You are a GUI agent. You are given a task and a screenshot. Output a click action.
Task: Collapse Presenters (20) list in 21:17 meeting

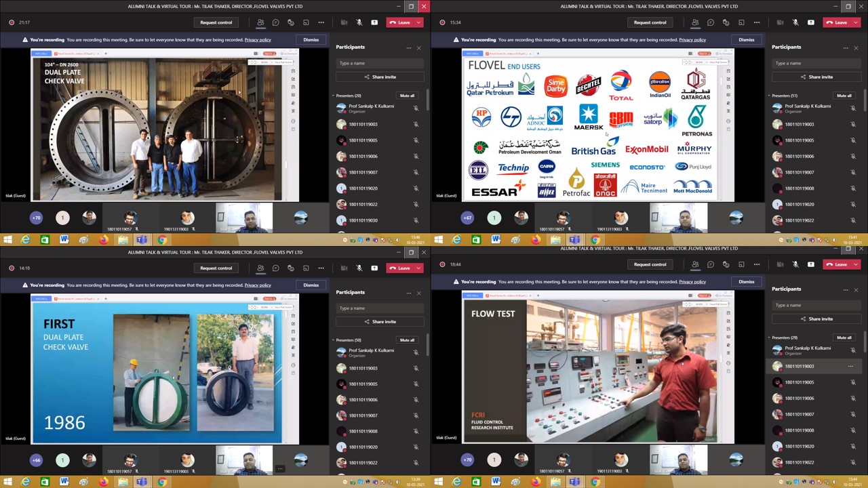point(333,96)
